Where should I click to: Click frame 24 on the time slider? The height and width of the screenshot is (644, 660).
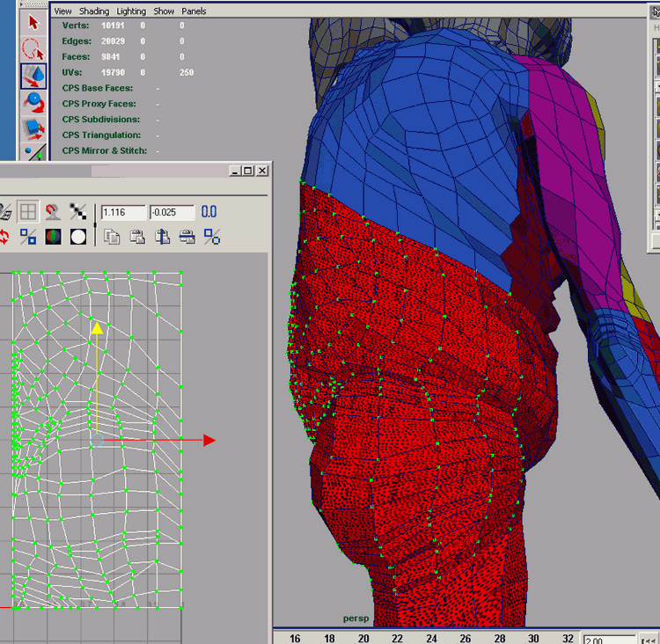coord(431,638)
